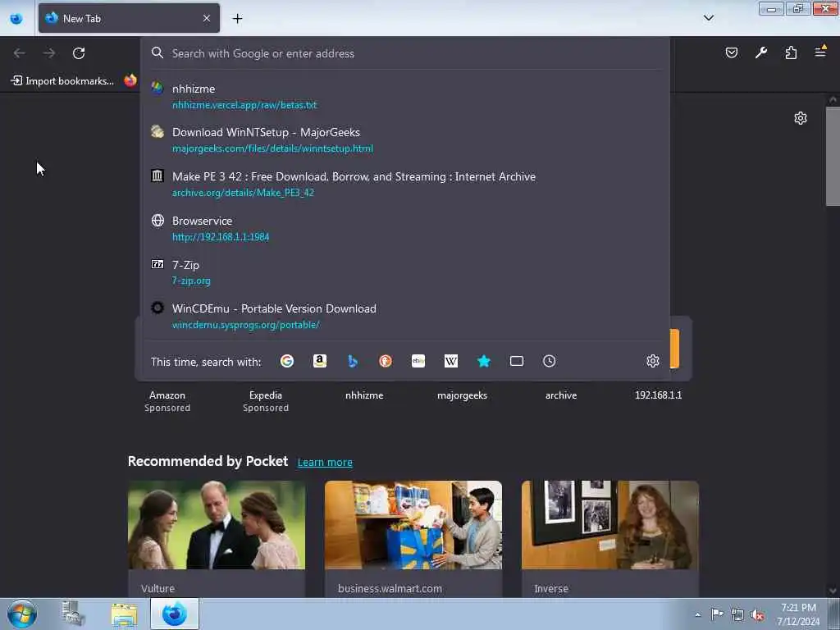Click the back navigation arrow
The image size is (840, 630).
(20, 53)
